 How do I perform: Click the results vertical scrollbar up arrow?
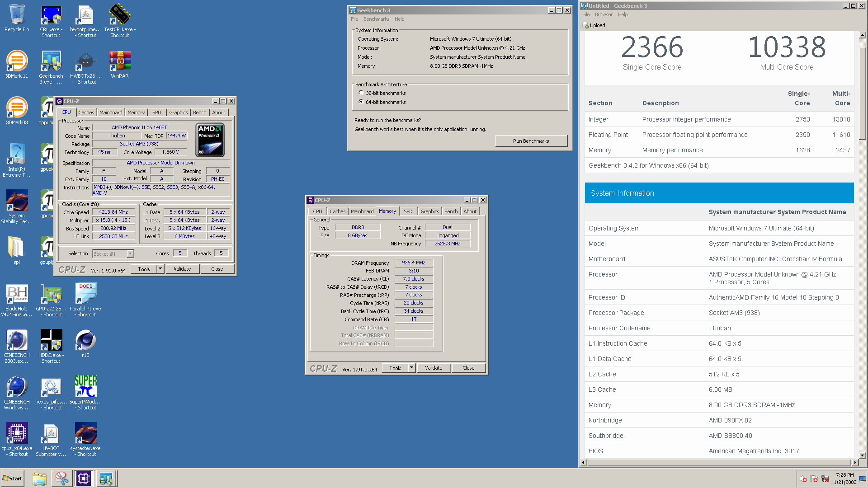[x=862, y=35]
